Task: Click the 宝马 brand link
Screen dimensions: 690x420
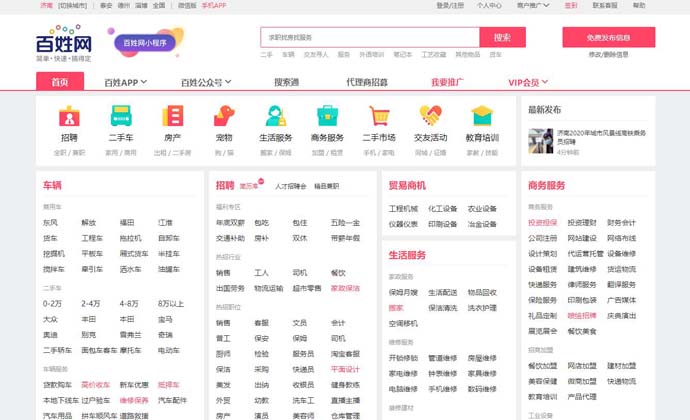Action: point(165,319)
